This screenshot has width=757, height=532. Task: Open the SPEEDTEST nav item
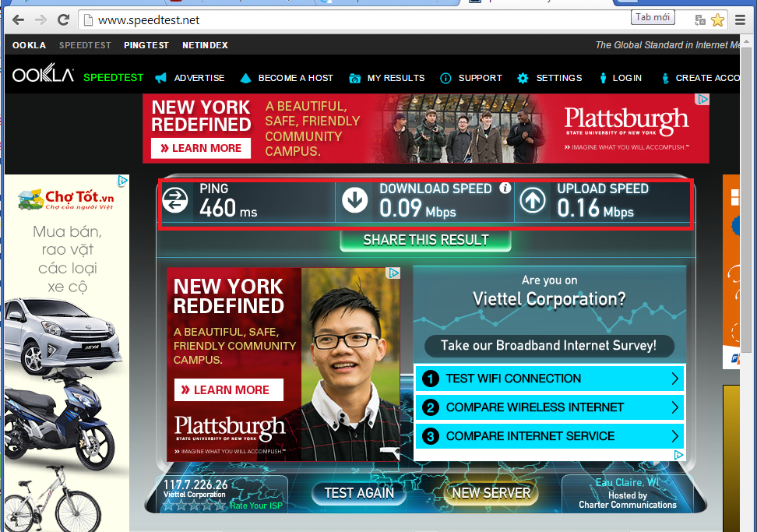tap(114, 78)
